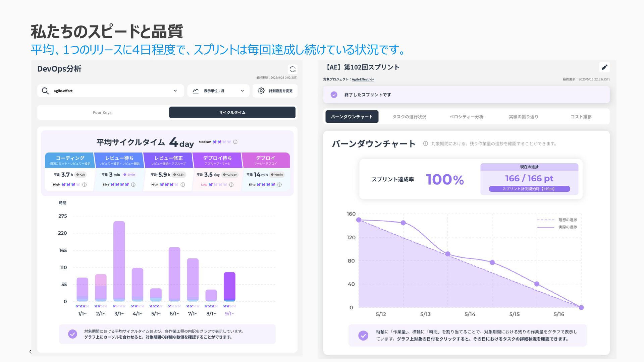
Task: Click check icon in cycle time note
Action: point(72,334)
